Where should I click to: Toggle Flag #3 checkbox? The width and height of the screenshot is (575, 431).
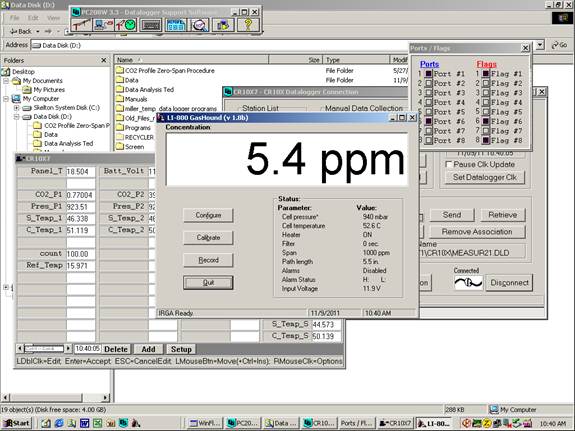click(486, 93)
